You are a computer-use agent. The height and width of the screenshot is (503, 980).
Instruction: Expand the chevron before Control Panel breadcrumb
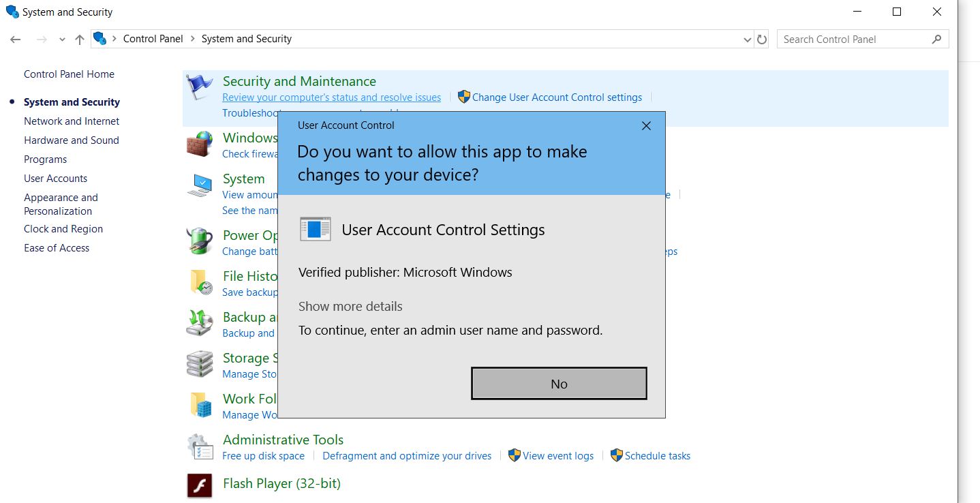click(114, 39)
